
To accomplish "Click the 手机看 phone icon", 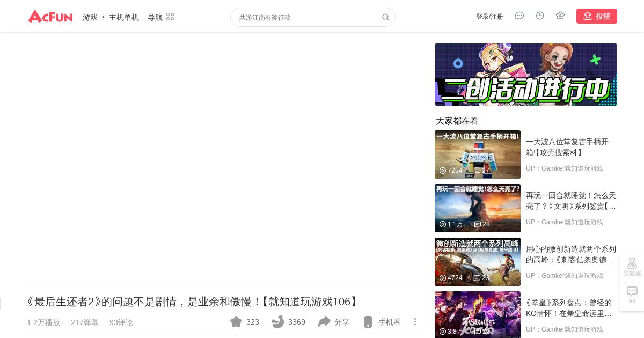I will (x=368, y=322).
